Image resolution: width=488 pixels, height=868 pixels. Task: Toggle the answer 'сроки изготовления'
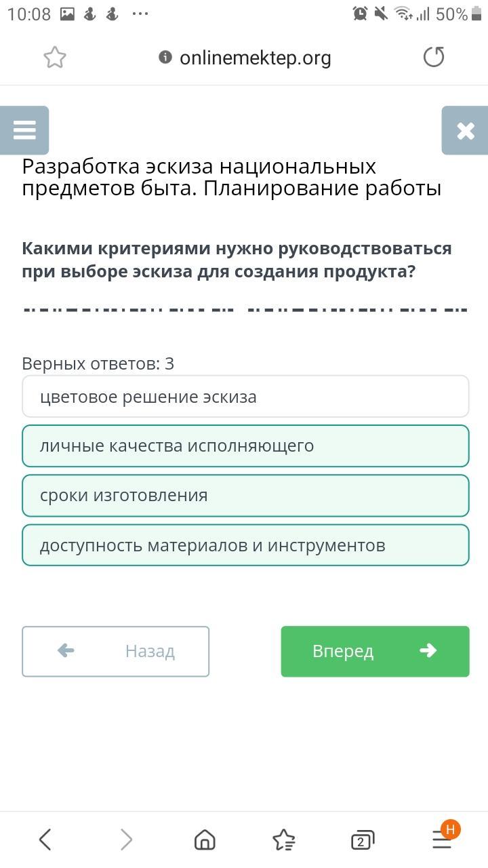click(x=245, y=496)
